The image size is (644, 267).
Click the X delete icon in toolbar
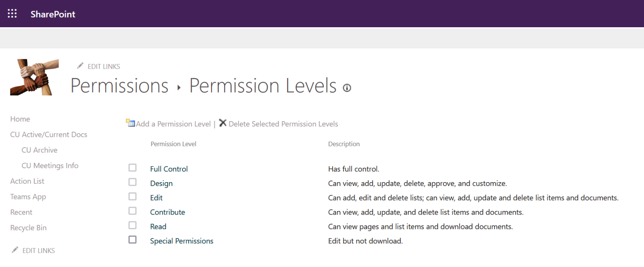pyautogui.click(x=223, y=123)
